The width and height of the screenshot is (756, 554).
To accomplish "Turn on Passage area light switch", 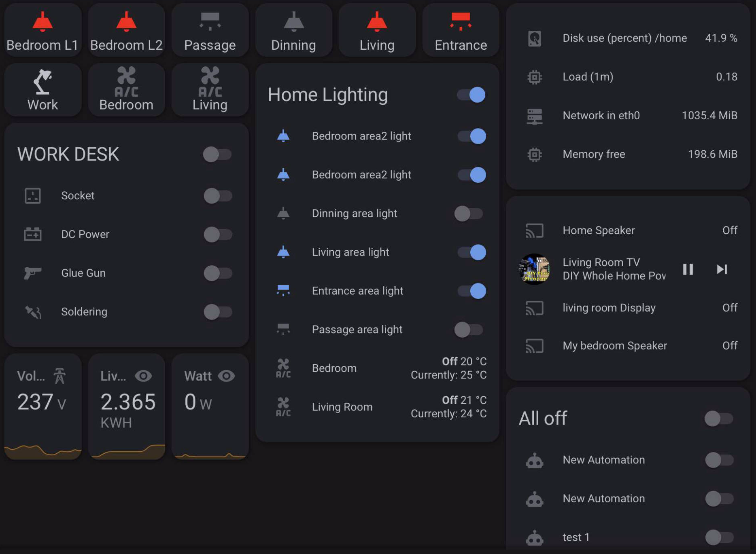I will click(x=469, y=330).
